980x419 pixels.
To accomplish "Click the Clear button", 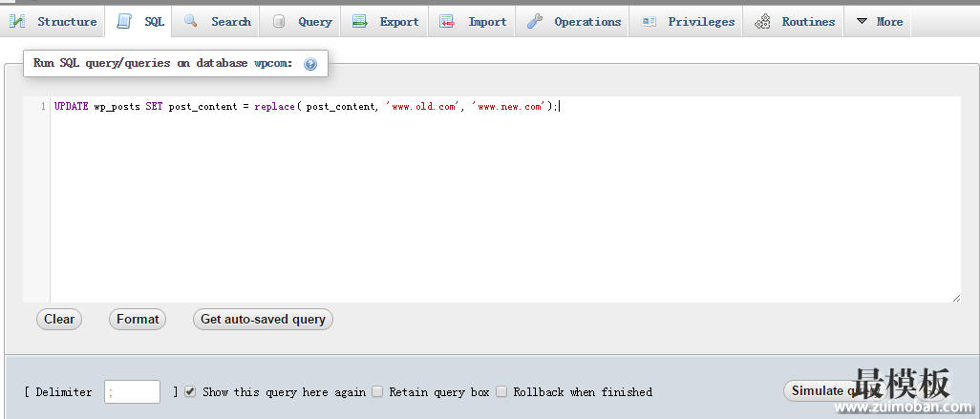I will pyautogui.click(x=59, y=319).
